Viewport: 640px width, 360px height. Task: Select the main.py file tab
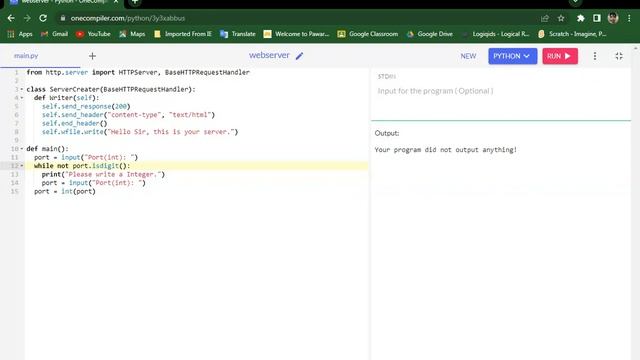pyautogui.click(x=26, y=56)
